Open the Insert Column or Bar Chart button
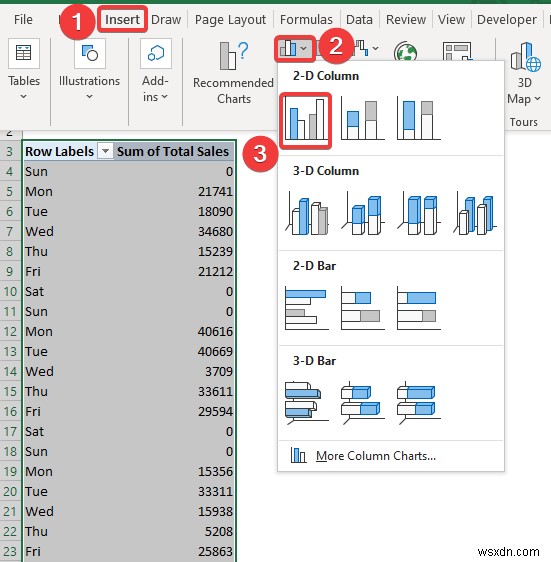 [295, 48]
